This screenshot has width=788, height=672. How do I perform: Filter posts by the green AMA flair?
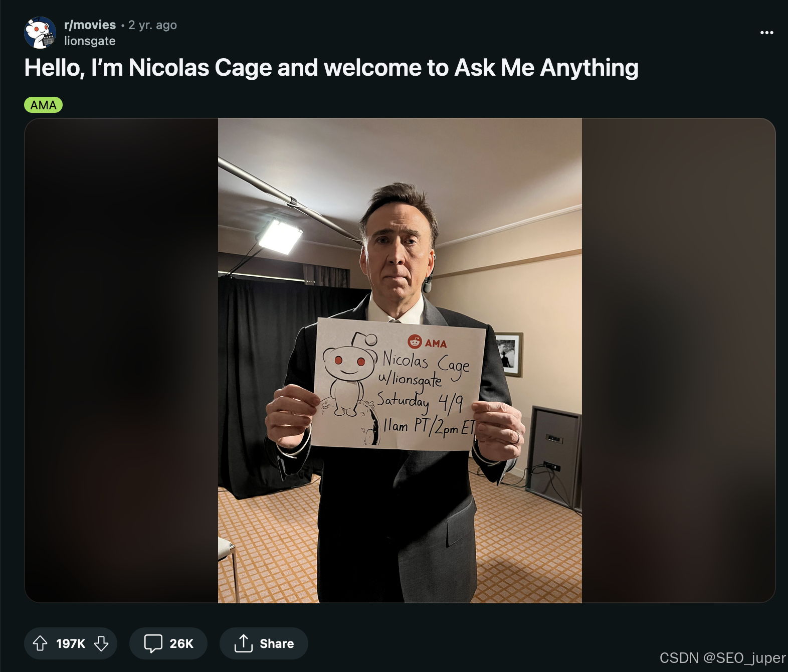(43, 105)
